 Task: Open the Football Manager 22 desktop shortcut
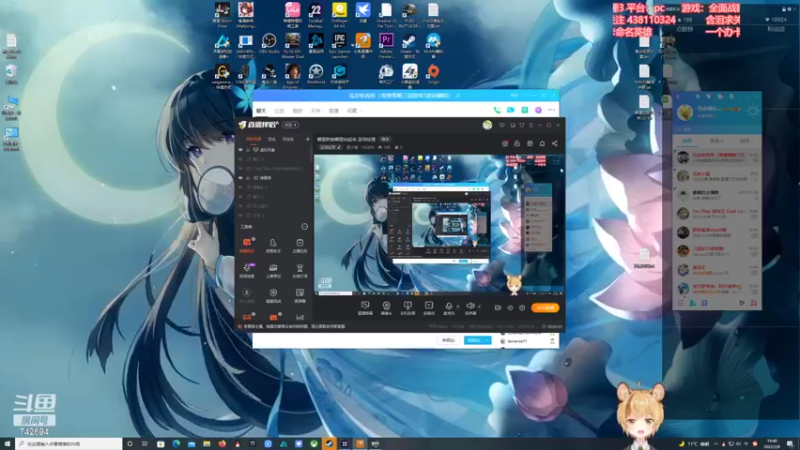(x=316, y=14)
